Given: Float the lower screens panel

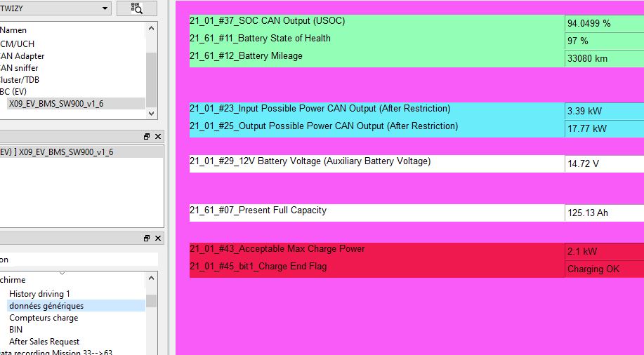Looking at the screenshot, I should tap(147, 239).
